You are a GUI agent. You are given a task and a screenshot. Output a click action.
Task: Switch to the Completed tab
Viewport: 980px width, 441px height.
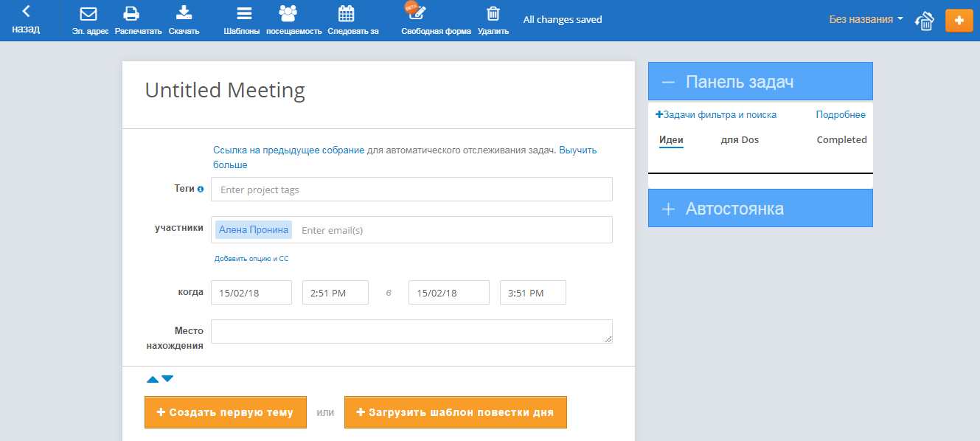(841, 140)
